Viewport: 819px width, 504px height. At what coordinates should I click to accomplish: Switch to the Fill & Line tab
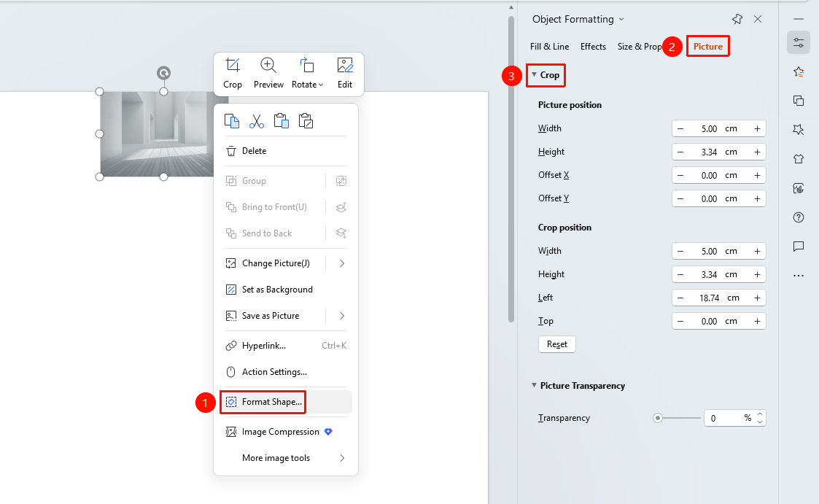coord(549,47)
